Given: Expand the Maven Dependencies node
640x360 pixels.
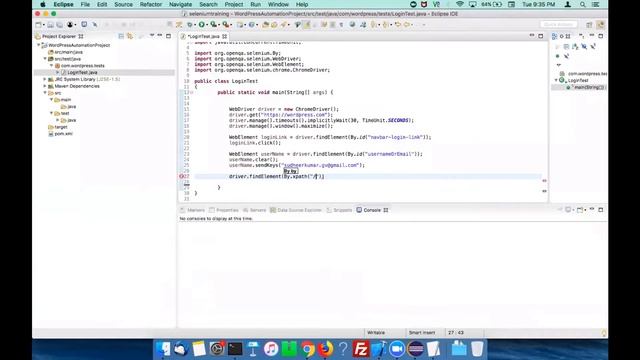Looking at the screenshot, I should pos(45,86).
